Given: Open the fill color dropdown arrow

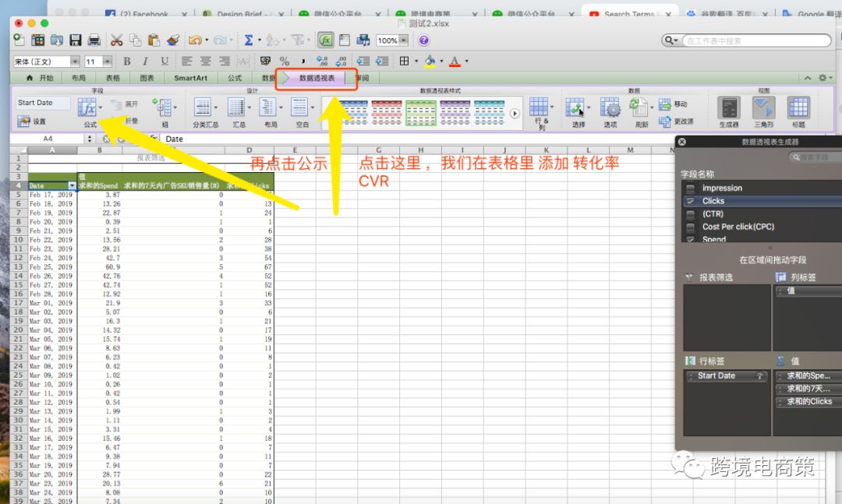Looking at the screenshot, I should click(441, 62).
